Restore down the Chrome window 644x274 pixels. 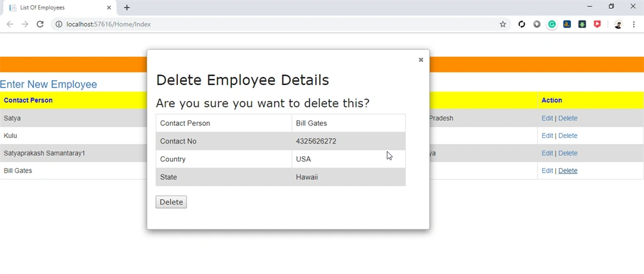tap(611, 6)
